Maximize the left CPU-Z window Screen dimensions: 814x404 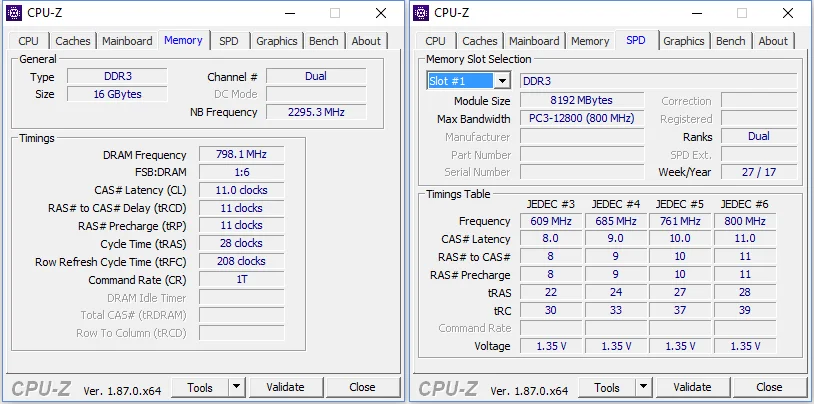coord(335,14)
